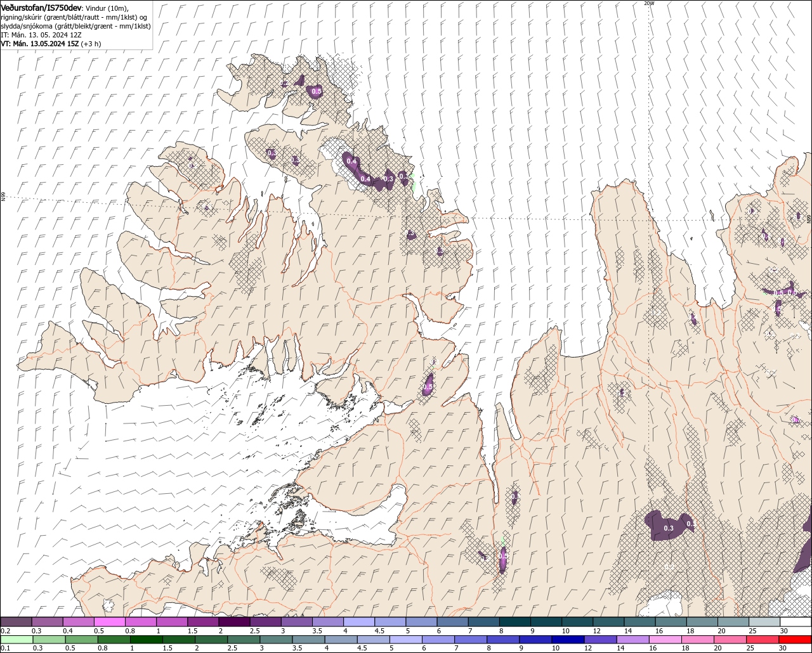Select the rose-red 25 rain scale swatch
This screenshot has height=653, width=812.
[x=763, y=639]
